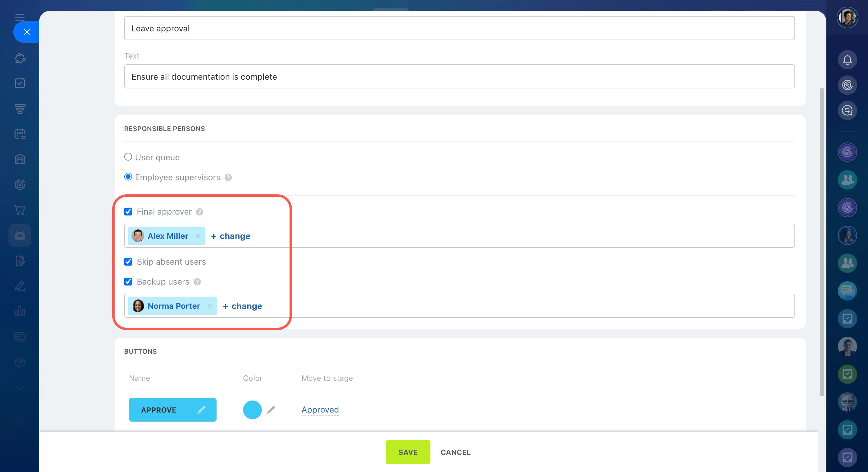Remove Alex Miller from final approver
The image size is (868, 472).
(198, 236)
